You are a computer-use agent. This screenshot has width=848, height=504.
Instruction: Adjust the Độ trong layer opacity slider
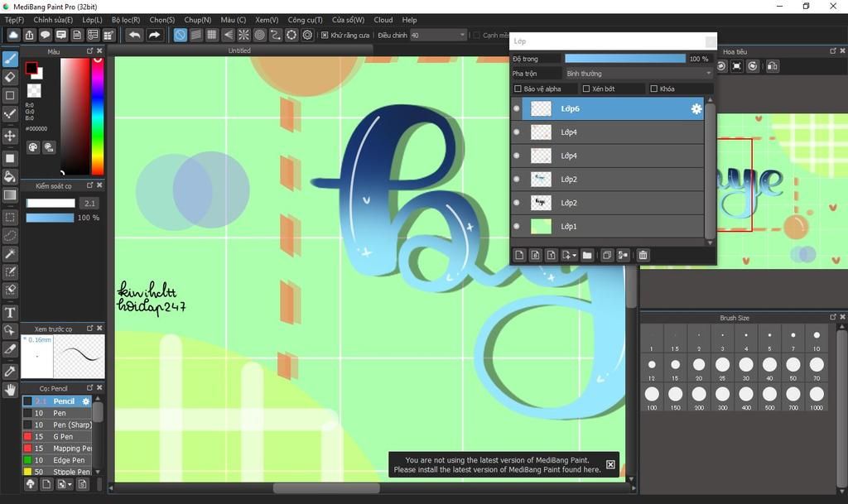[624, 58]
